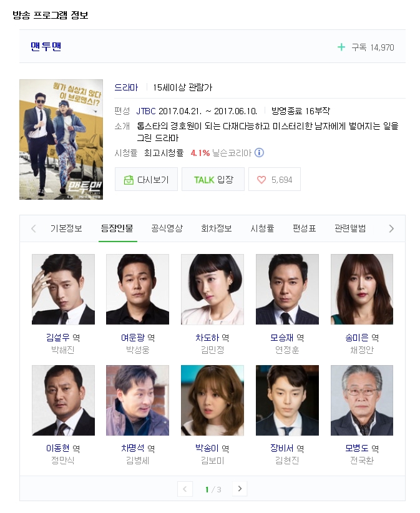420x513 pixels.
Task: Show more tabs with right chevron
Action: (x=391, y=228)
